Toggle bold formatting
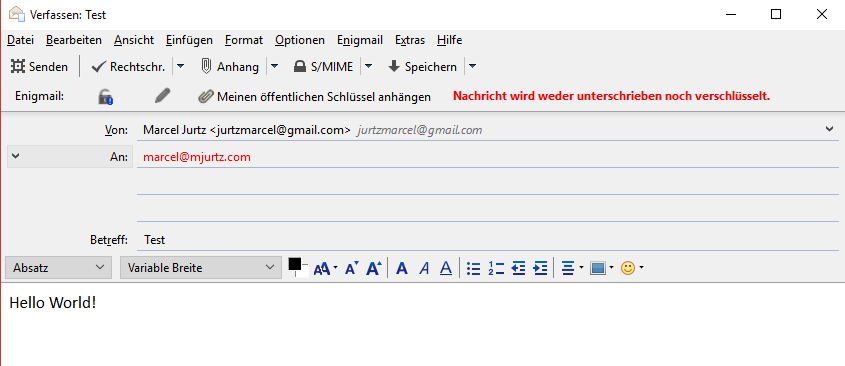This screenshot has width=845, height=366. point(401,268)
